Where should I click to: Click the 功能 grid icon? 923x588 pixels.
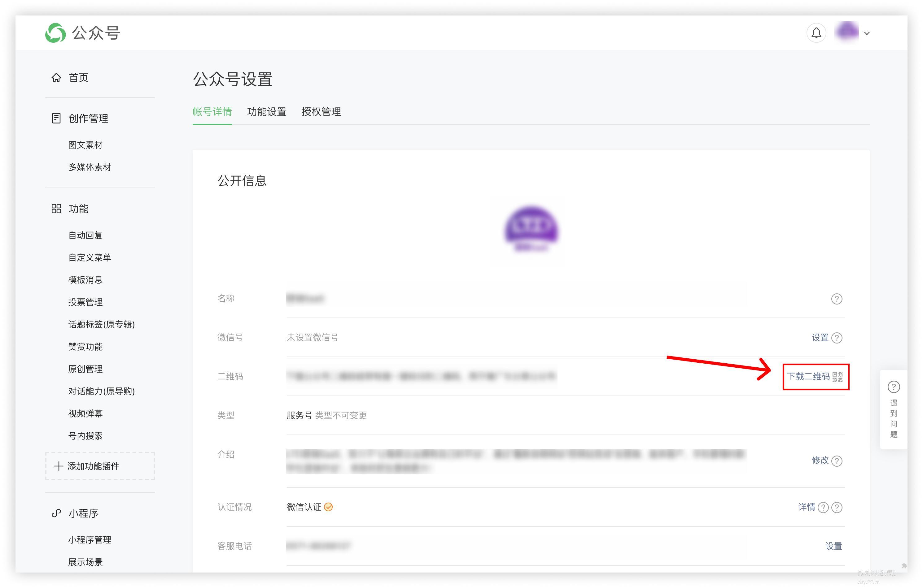tap(56, 209)
